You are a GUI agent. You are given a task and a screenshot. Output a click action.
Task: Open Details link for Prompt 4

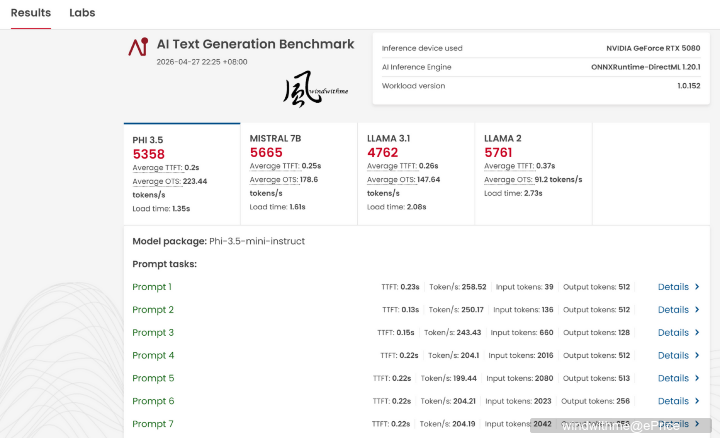point(673,356)
